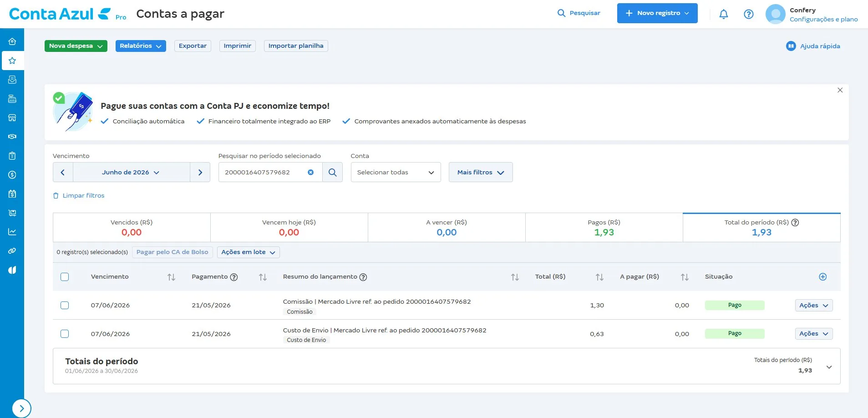Open the inventory cart sidebar icon

pos(12,213)
